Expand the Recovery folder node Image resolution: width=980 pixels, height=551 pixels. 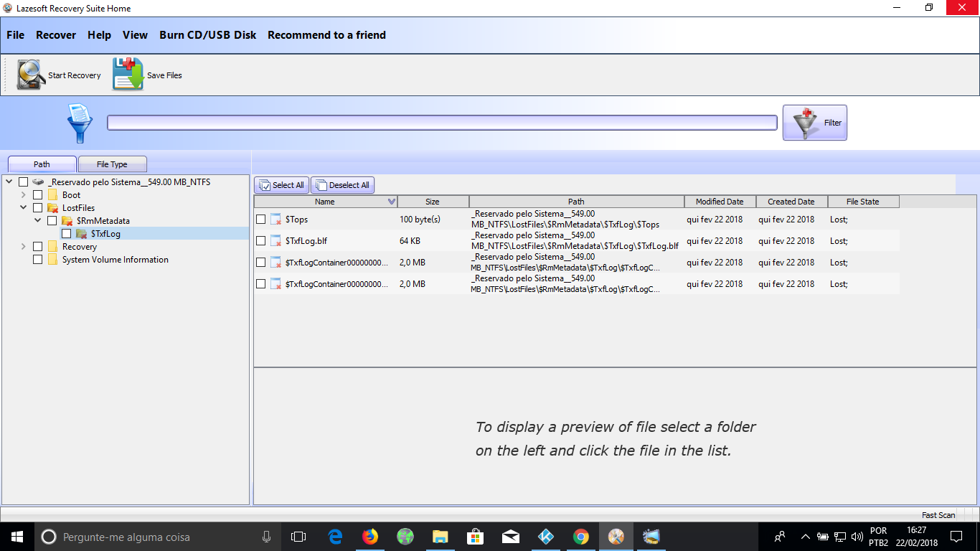(24, 247)
